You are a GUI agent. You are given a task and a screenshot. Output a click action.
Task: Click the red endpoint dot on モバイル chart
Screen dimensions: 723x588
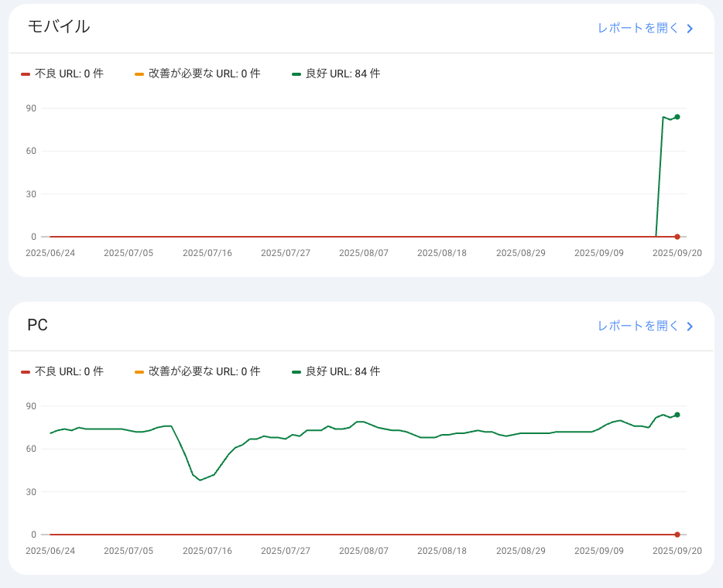677,237
